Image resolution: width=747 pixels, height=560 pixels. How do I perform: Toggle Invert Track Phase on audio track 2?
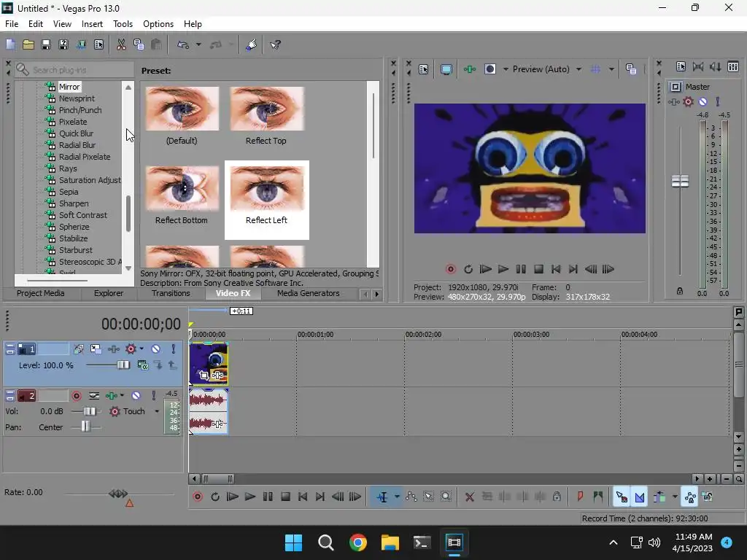[94, 396]
